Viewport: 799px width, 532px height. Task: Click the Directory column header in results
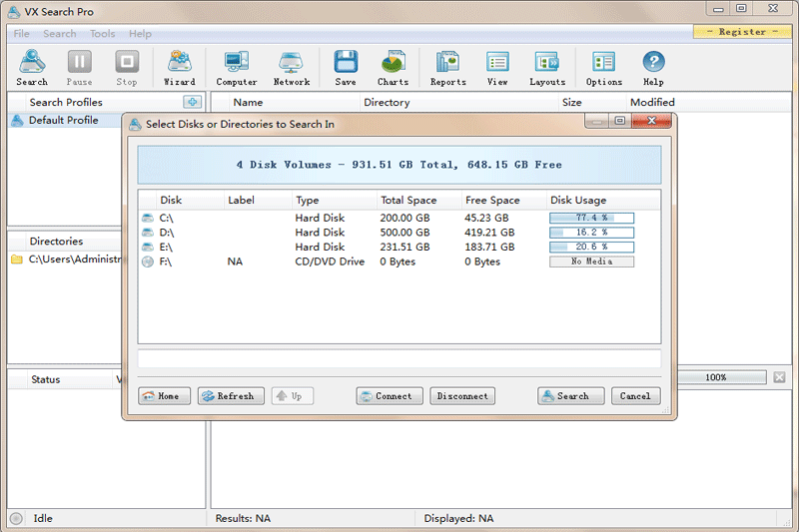coord(458,103)
